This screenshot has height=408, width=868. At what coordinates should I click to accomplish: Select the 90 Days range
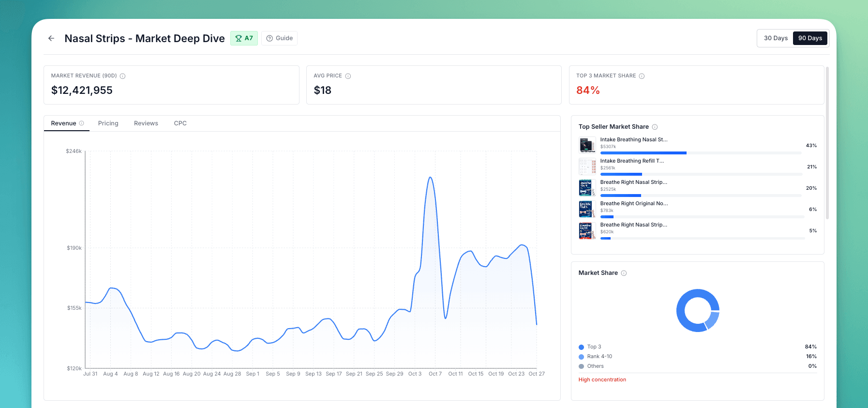pyautogui.click(x=810, y=38)
